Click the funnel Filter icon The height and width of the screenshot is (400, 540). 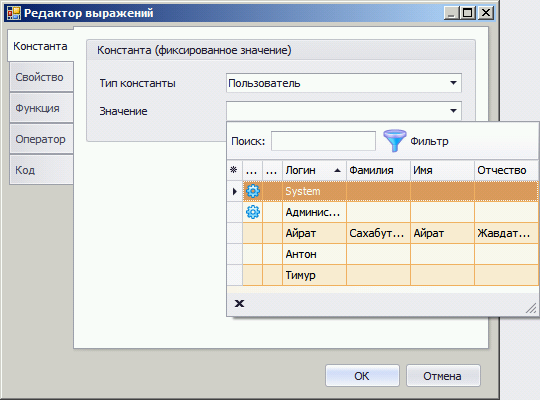pyautogui.click(x=394, y=141)
